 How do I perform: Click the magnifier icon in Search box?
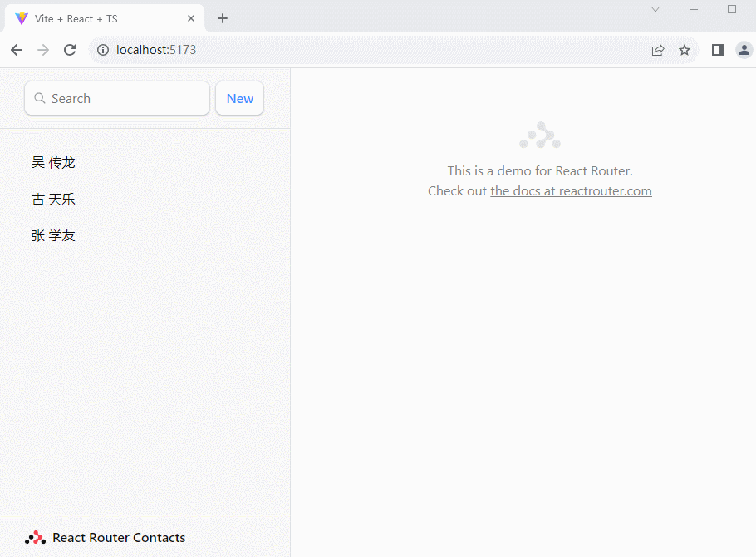[x=39, y=98]
